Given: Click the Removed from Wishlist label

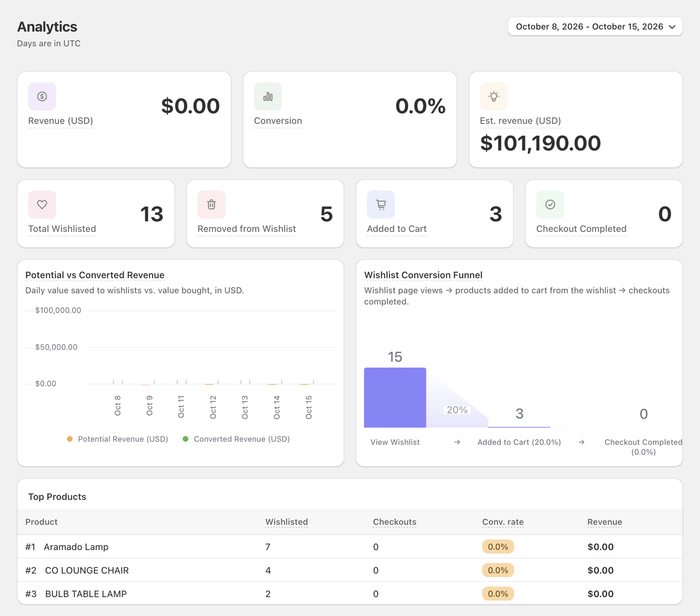Looking at the screenshot, I should 247,229.
